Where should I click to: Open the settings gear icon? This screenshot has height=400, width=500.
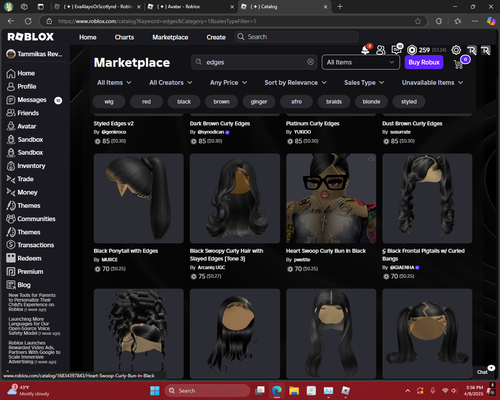click(456, 50)
